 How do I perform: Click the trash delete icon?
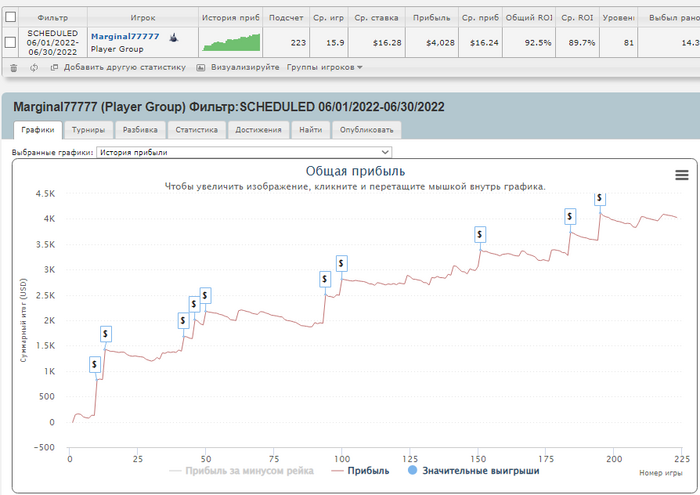pyautogui.click(x=14, y=68)
